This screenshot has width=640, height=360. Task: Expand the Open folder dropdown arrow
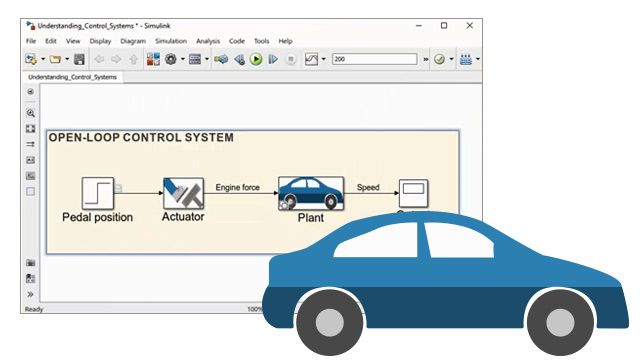coord(67,59)
